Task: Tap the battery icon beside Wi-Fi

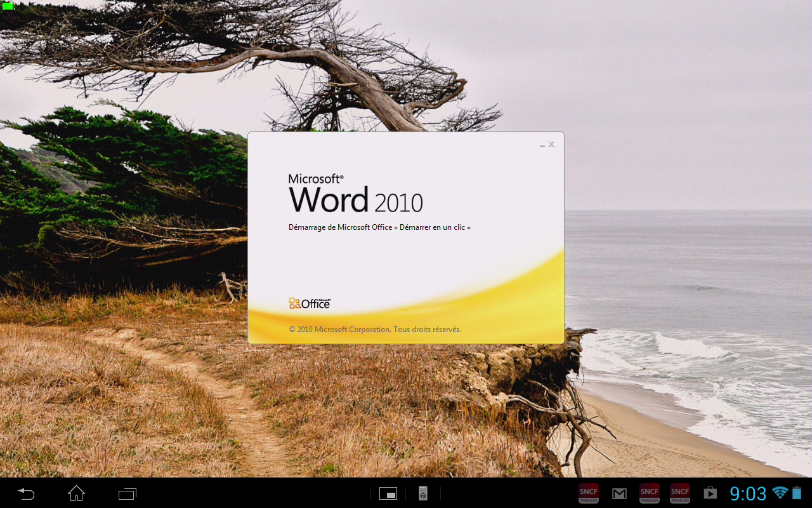Action: (797, 493)
